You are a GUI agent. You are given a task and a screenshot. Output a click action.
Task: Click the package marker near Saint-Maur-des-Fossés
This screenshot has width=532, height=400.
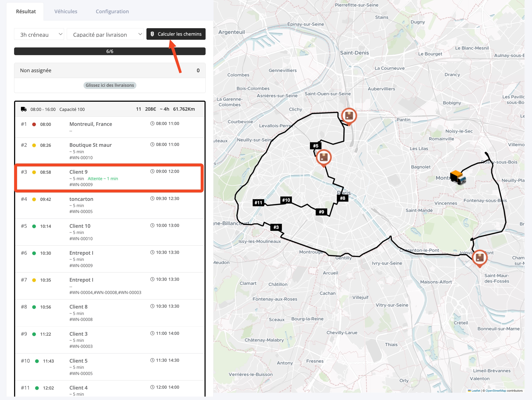pos(479,258)
